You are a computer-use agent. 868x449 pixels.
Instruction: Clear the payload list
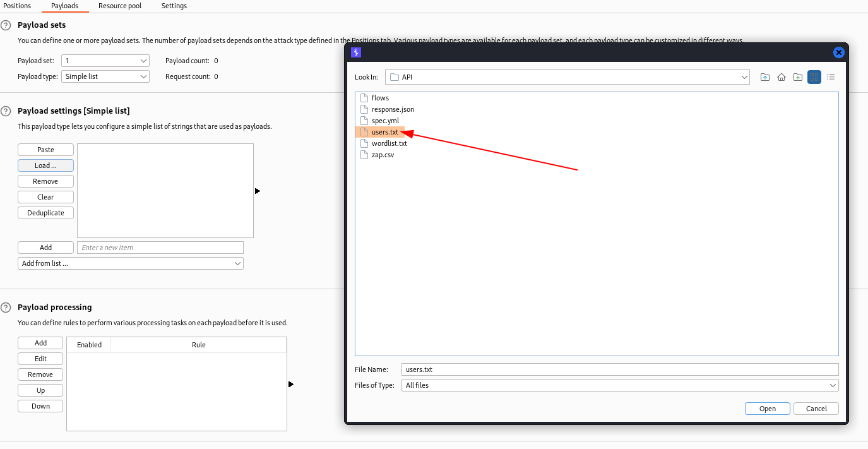pyautogui.click(x=45, y=197)
